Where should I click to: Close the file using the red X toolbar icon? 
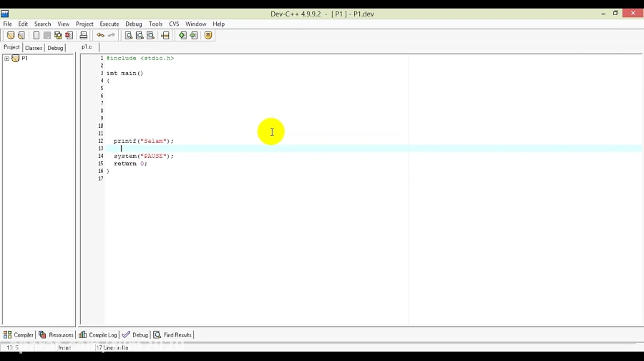tap(69, 35)
